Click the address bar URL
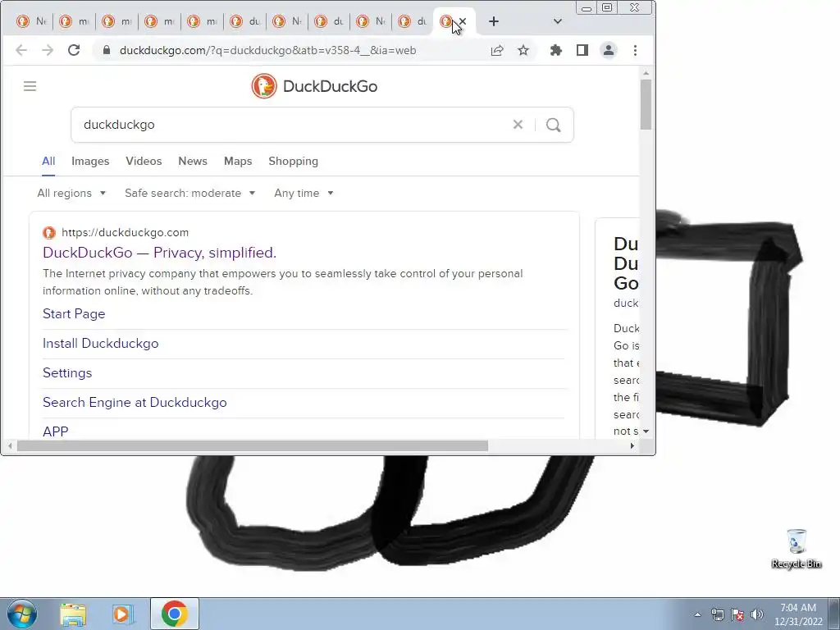This screenshot has height=630, width=840. click(268, 50)
